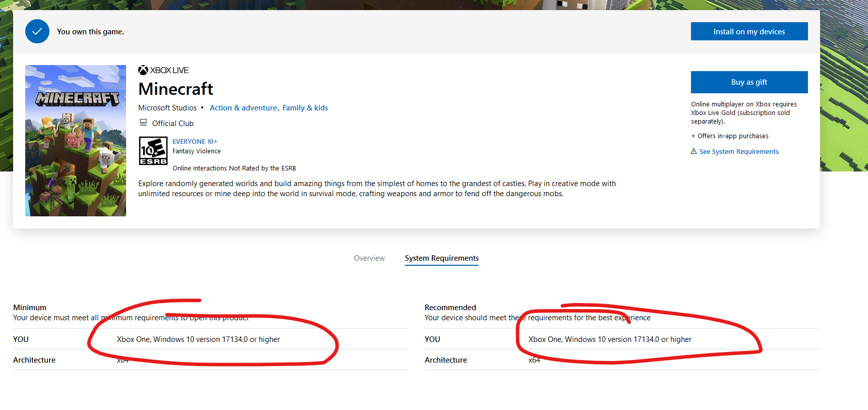This screenshot has height=410, width=868.
Task: Click Minimum 'Xbox One, Windows 10 version 17134.0' value
Action: pos(198,339)
